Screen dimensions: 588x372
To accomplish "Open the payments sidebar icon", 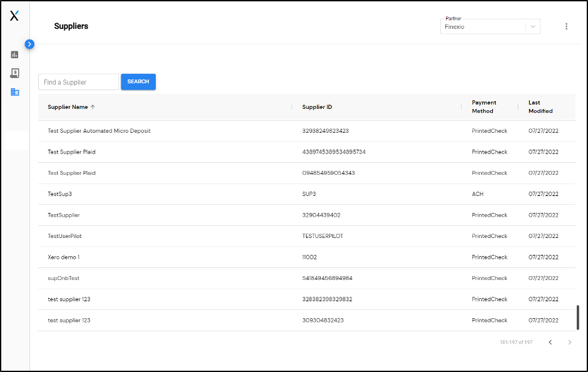I will (x=14, y=73).
